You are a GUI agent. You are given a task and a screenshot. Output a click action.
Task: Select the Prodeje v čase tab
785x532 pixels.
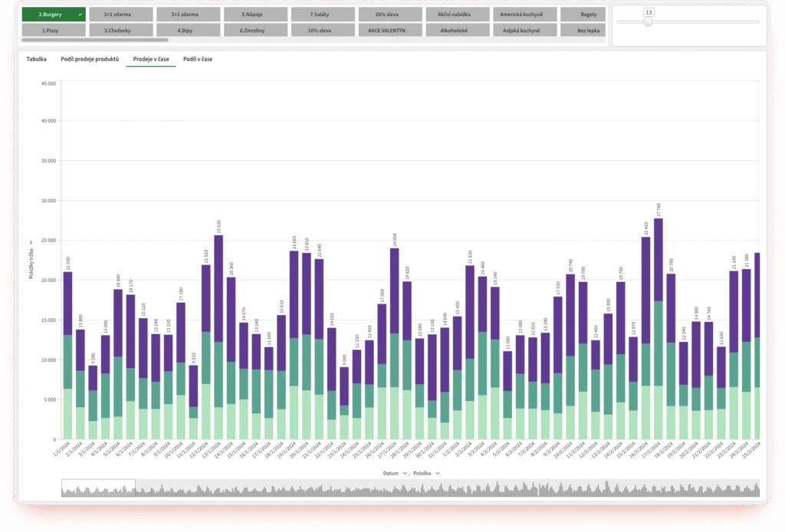151,59
